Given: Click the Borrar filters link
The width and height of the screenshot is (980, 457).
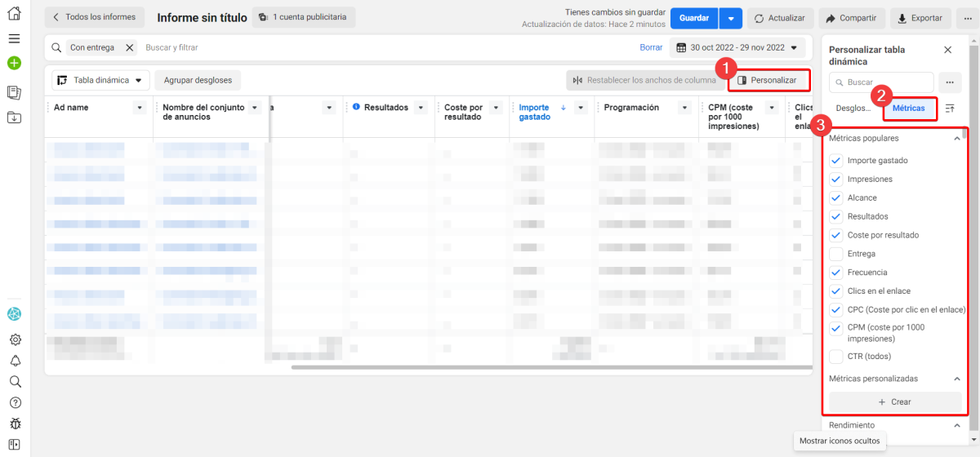Looking at the screenshot, I should pyautogui.click(x=651, y=47).
